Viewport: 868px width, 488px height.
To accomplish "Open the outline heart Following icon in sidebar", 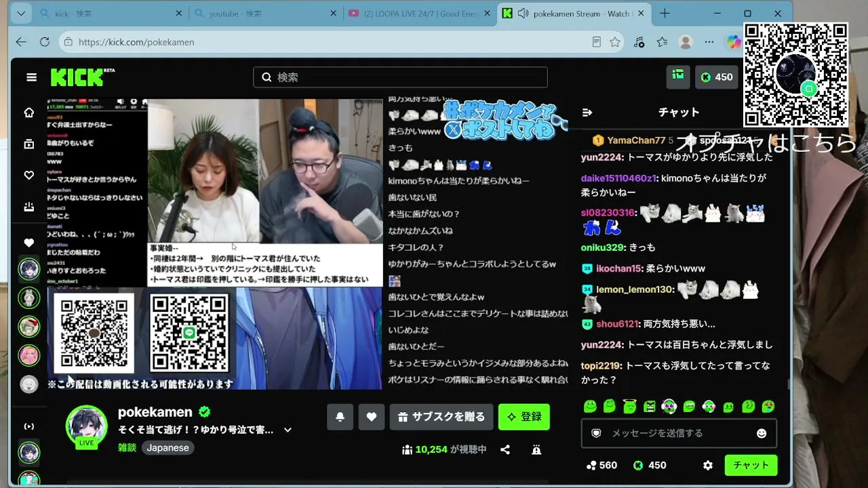I will (28, 176).
